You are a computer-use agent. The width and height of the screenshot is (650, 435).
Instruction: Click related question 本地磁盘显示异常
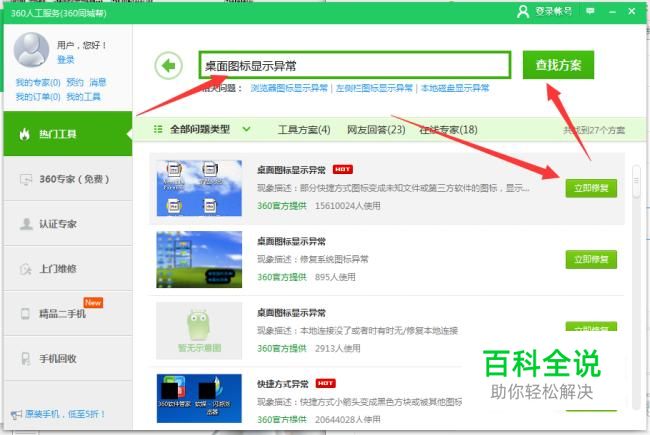coord(455,88)
